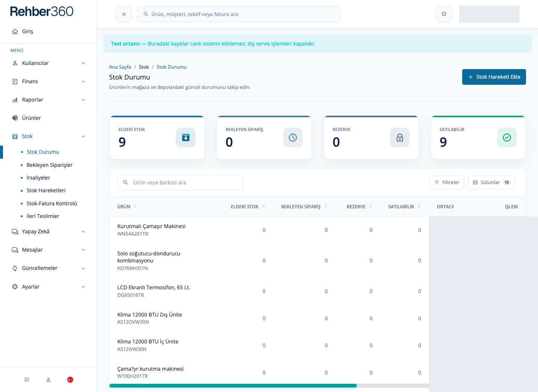
Task: Click the Rehber360 logo
Action: click(x=41, y=12)
